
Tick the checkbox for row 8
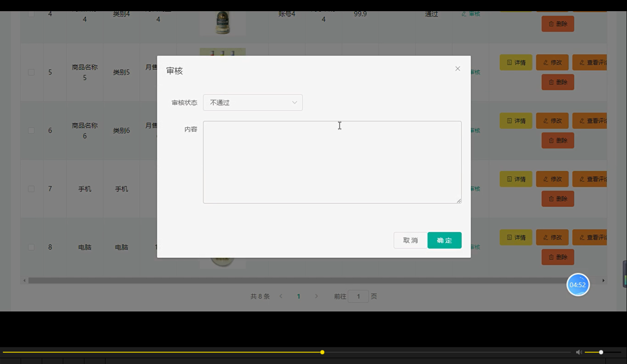coord(31,247)
